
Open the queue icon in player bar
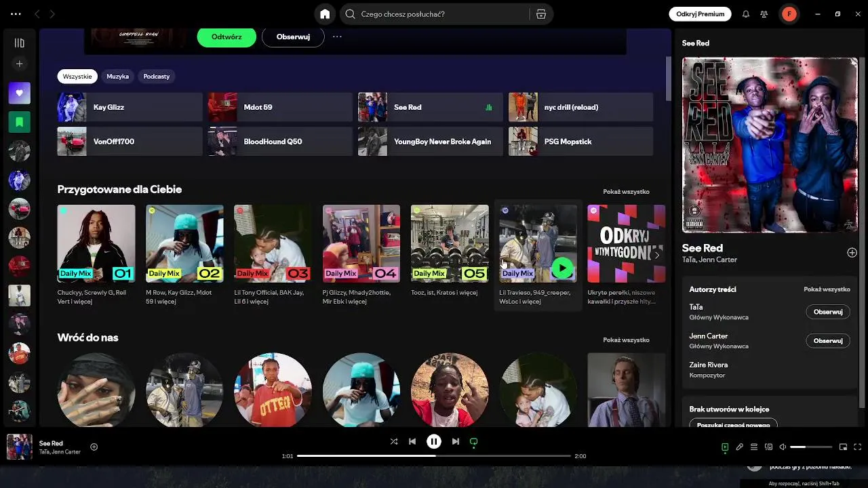click(754, 447)
